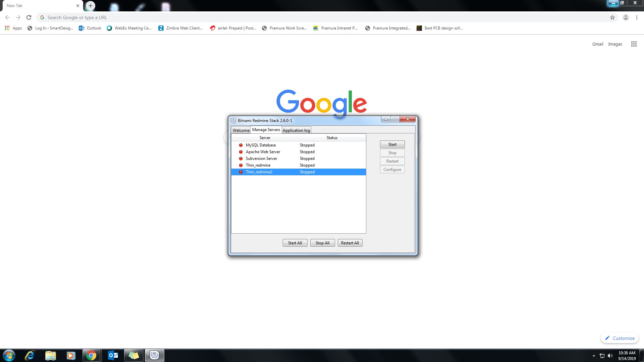The height and width of the screenshot is (362, 644).
Task: Open the Configure button
Action: pos(392,170)
